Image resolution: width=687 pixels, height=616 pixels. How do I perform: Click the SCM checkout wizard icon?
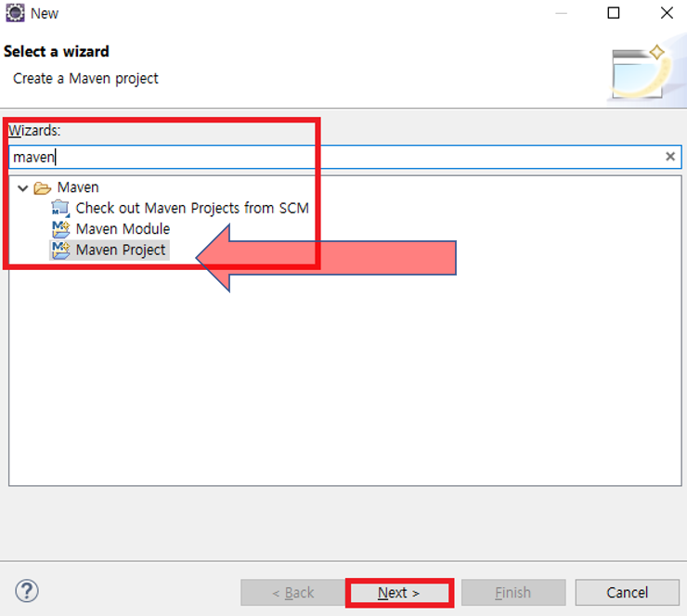coord(60,208)
